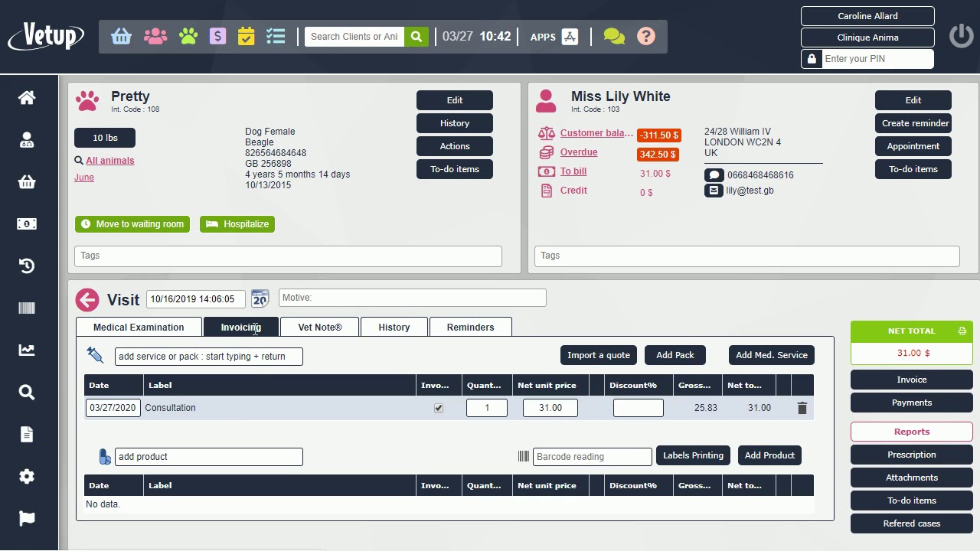The width and height of the screenshot is (980, 551).
Task: Click the Hospitalize button
Action: point(237,224)
